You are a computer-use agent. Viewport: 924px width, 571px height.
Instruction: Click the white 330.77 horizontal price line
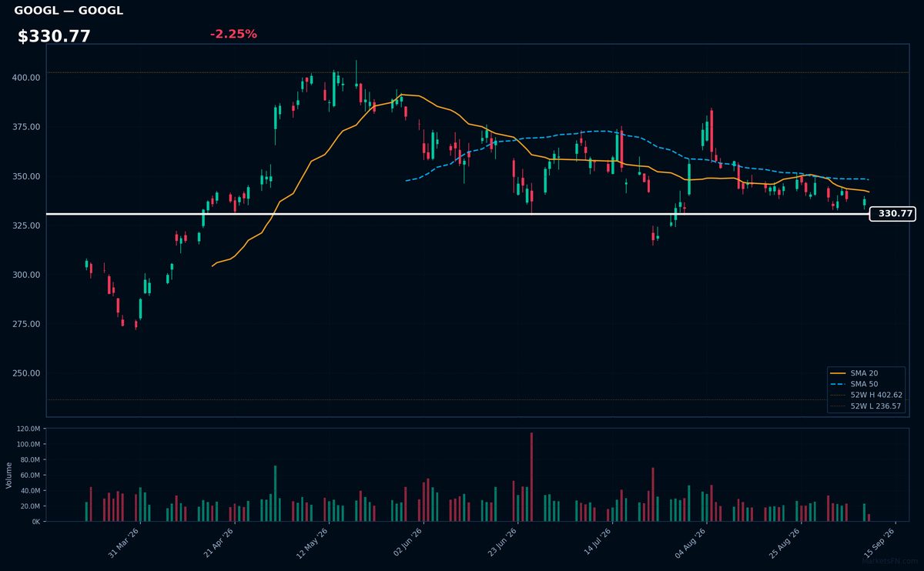pos(458,214)
